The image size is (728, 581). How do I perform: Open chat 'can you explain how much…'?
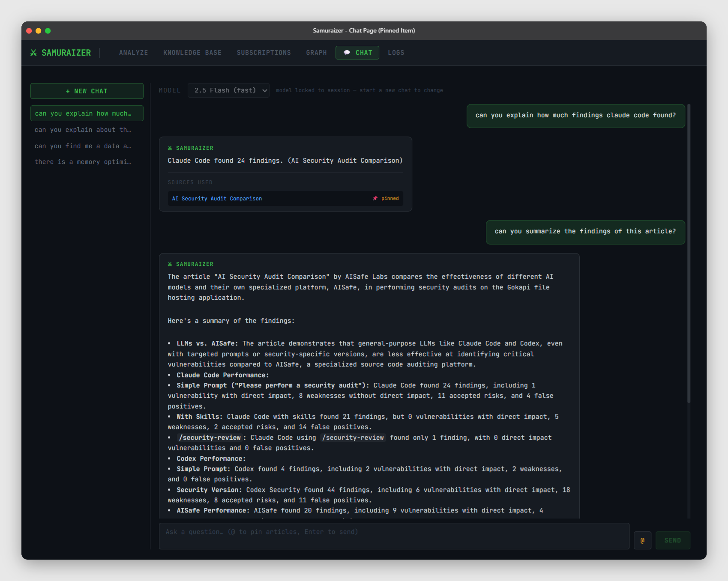coord(87,113)
